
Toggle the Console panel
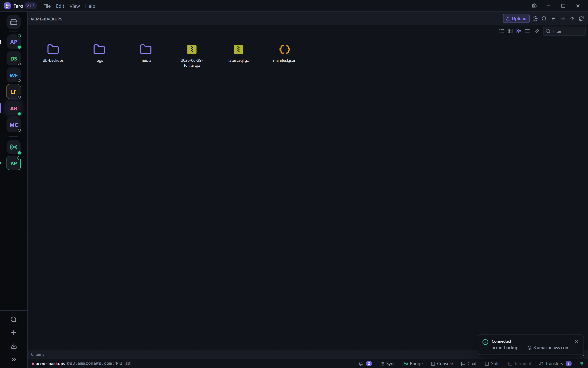442,364
